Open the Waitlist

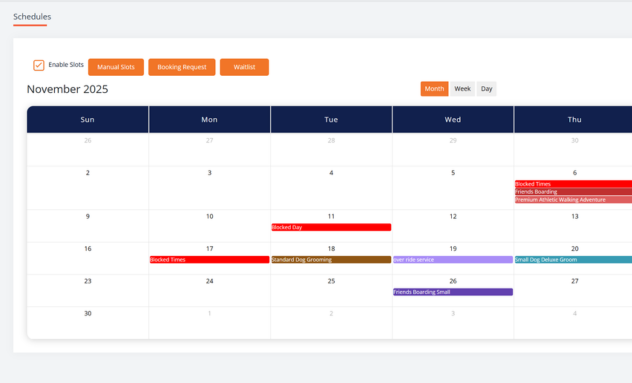coord(244,67)
